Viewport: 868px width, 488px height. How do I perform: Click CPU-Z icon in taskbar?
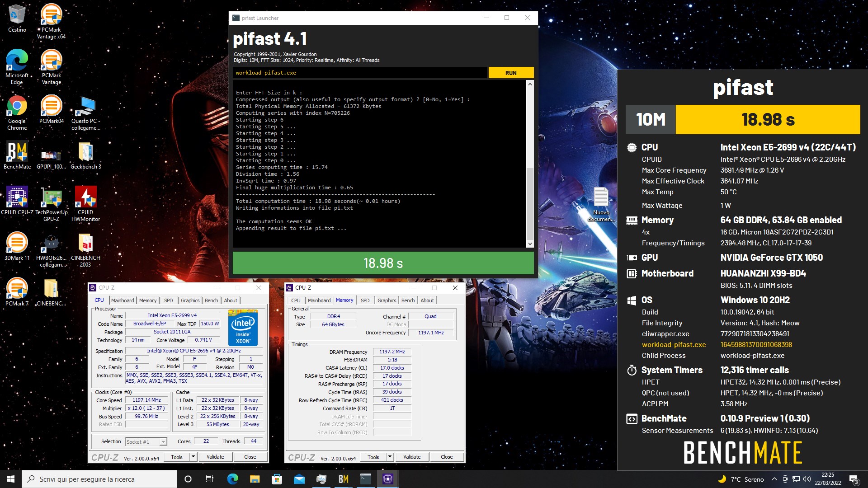[x=388, y=479]
